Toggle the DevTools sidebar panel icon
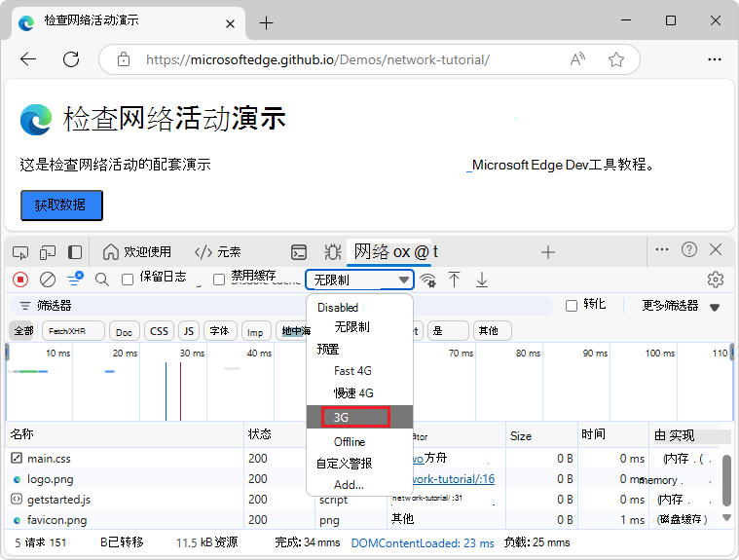 [x=75, y=252]
